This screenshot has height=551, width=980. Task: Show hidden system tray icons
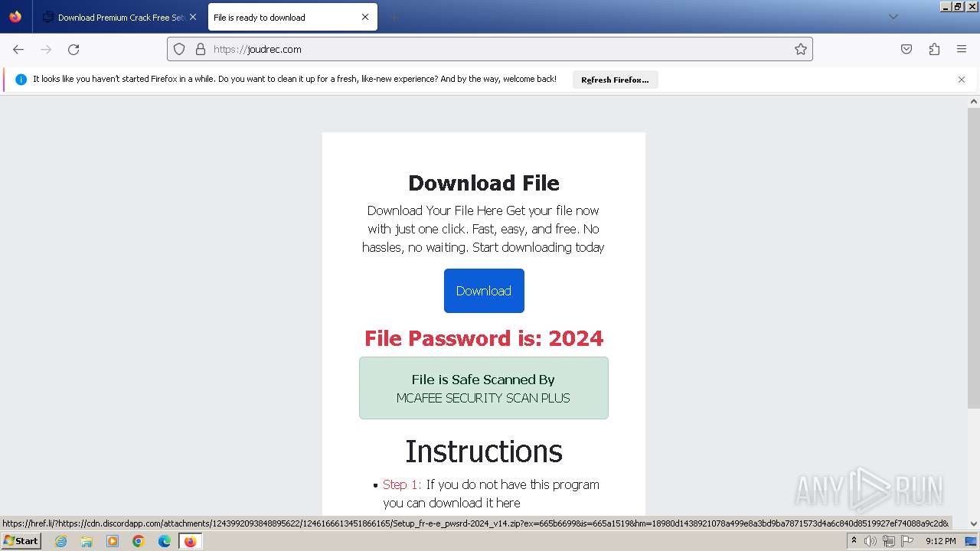coord(854,541)
